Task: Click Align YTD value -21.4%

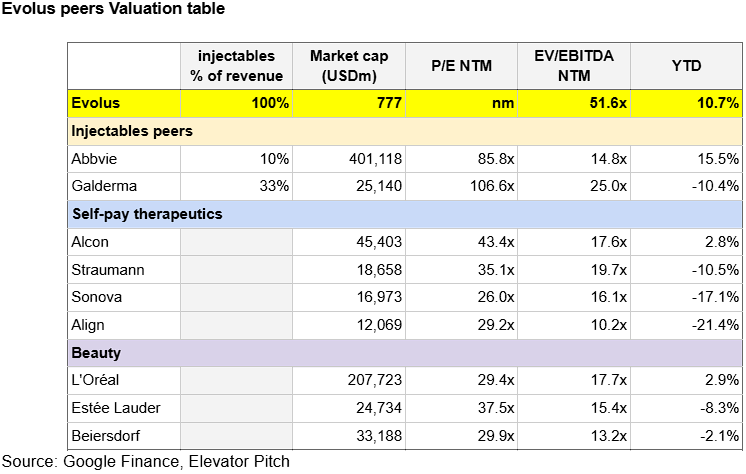Action: coord(715,325)
